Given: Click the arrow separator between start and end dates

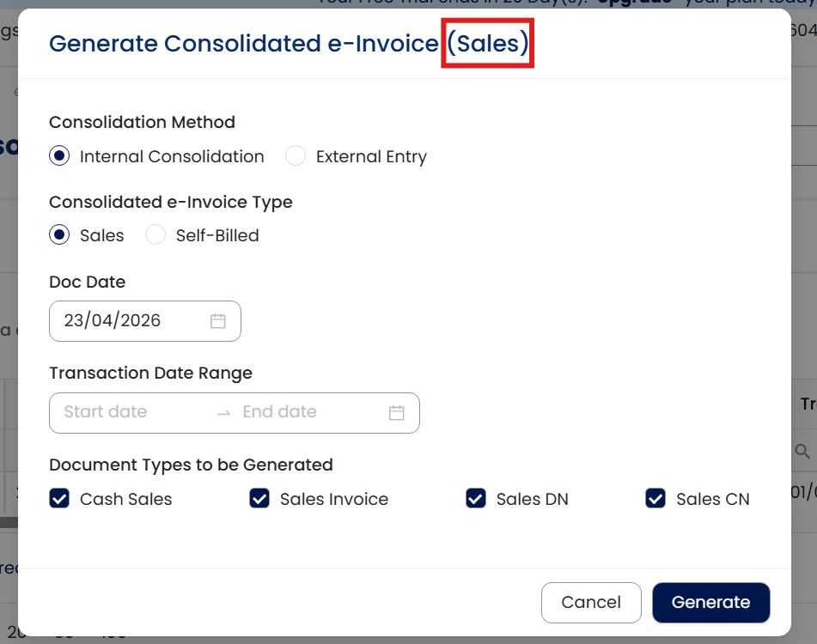Looking at the screenshot, I should coord(223,413).
